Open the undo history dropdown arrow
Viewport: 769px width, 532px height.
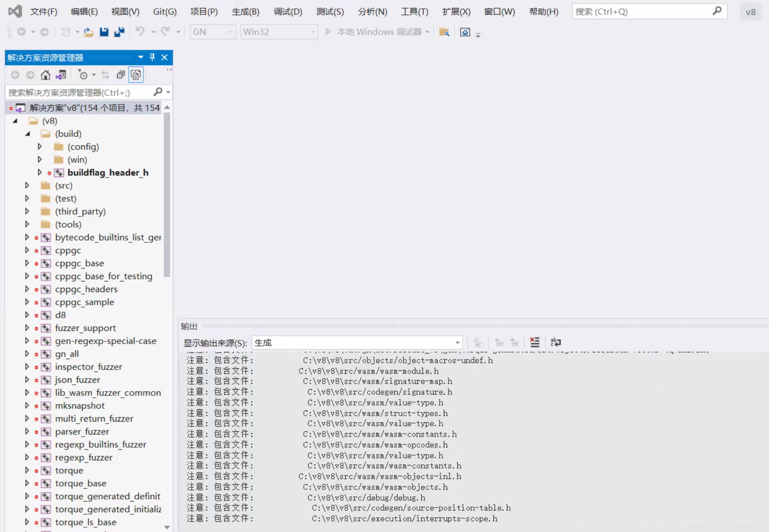[153, 32]
